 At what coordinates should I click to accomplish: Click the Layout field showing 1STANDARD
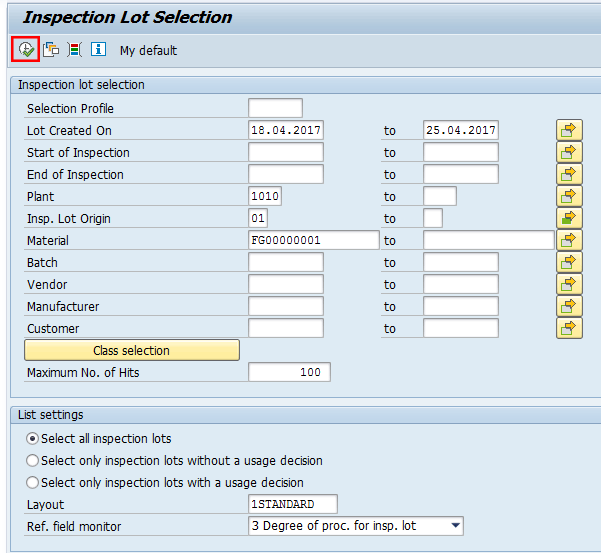[x=292, y=504]
